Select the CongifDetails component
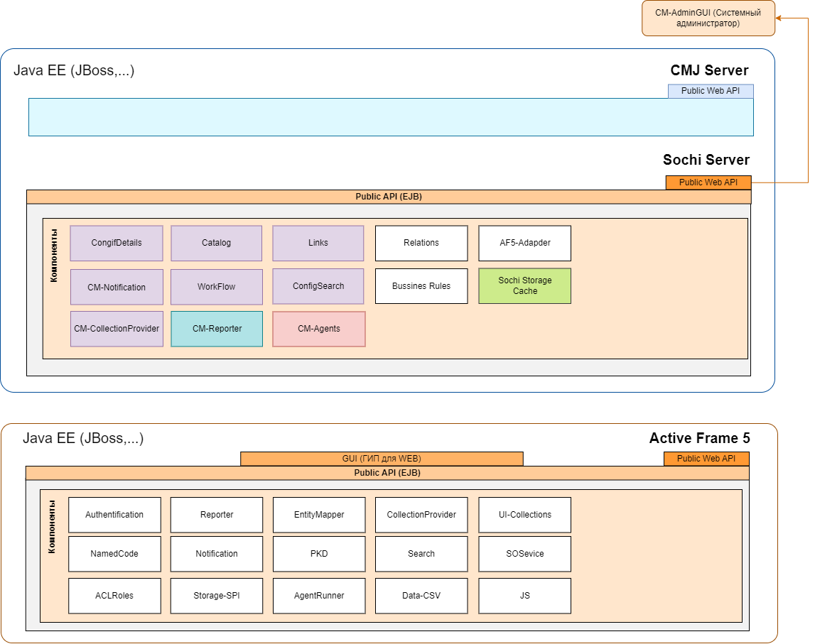815x644 pixels. (117, 243)
